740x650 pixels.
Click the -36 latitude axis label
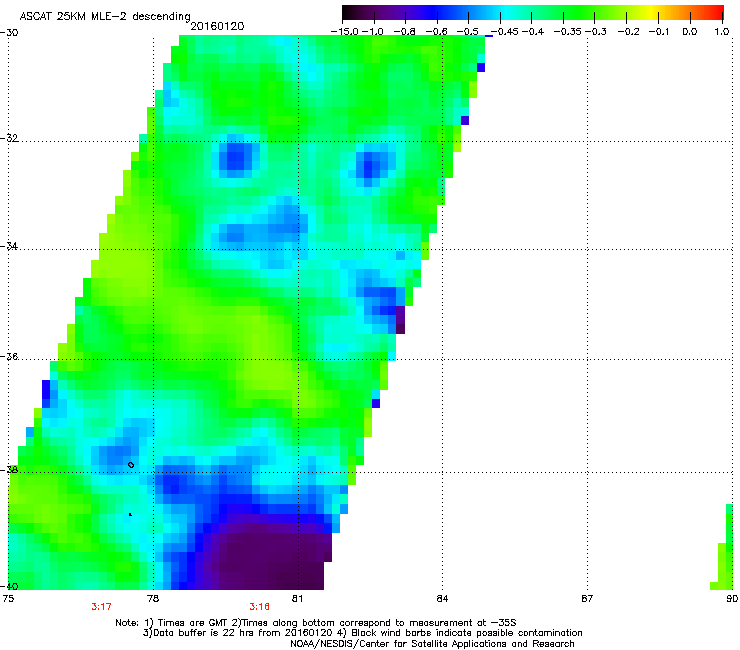point(9,356)
